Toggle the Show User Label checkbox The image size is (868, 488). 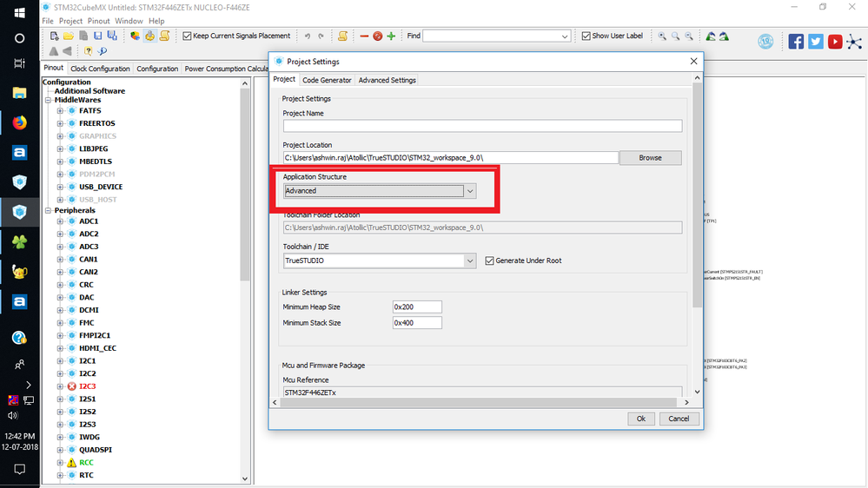click(x=586, y=36)
